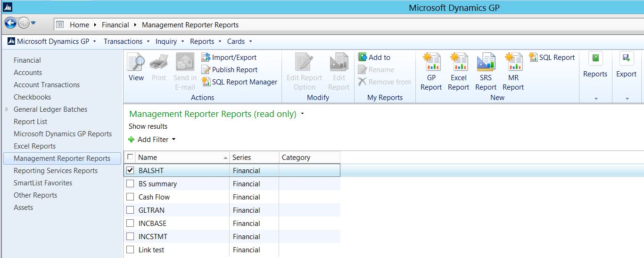Click Home in breadcrumb
Screen dimensions: 644x258
(x=79, y=25)
